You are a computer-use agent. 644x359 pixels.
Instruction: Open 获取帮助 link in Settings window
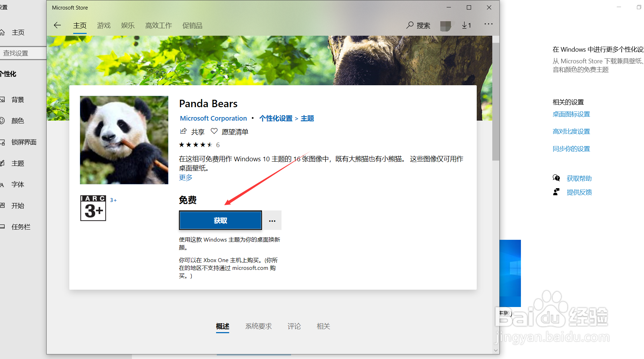pyautogui.click(x=579, y=178)
